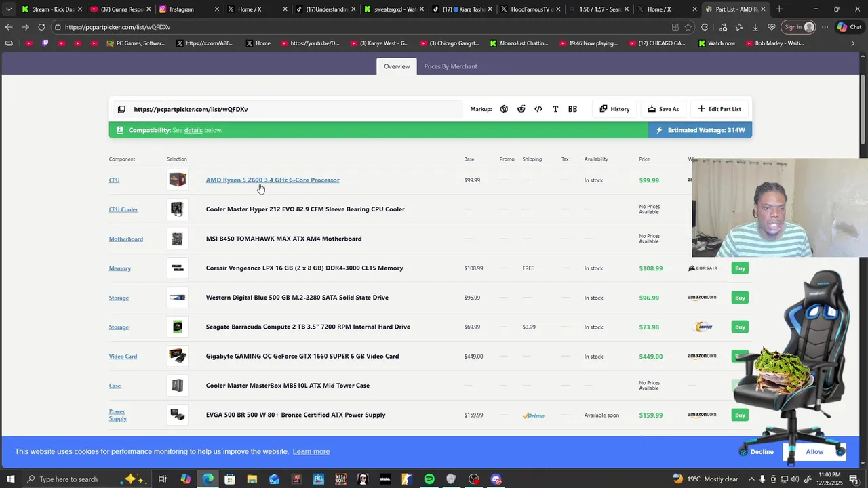The height and width of the screenshot is (488, 868).
Task: Click the copy permalink icon beside the list URL
Action: (x=121, y=109)
